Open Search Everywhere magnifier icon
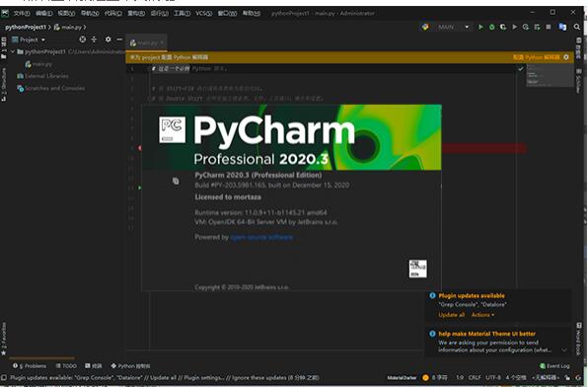Image resolution: width=588 pixels, height=387 pixels. click(577, 27)
